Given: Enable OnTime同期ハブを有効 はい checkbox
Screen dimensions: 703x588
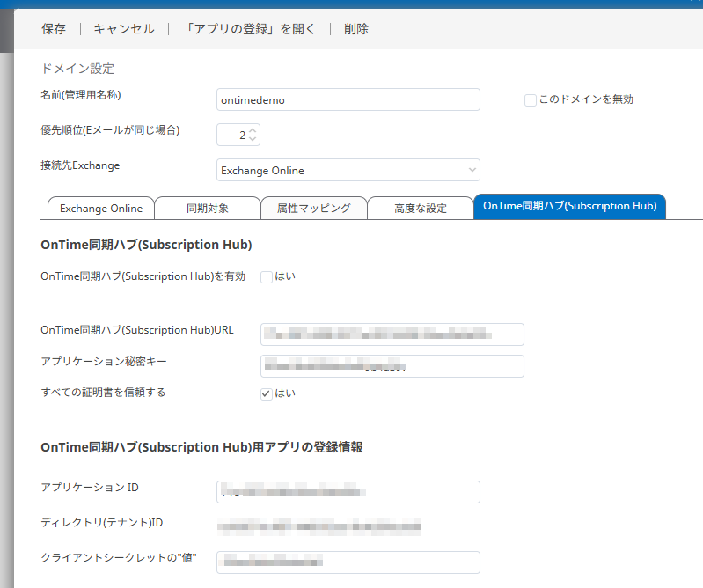Looking at the screenshot, I should (267, 277).
